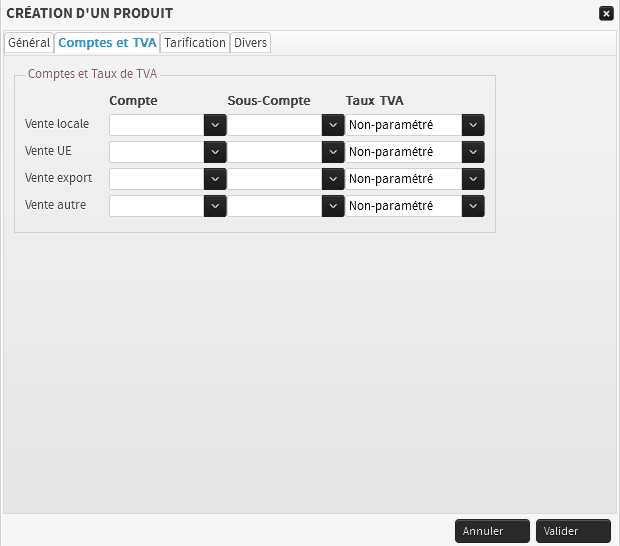
Task: Expand Vente export Compte dropdown arrow
Action: point(215,179)
